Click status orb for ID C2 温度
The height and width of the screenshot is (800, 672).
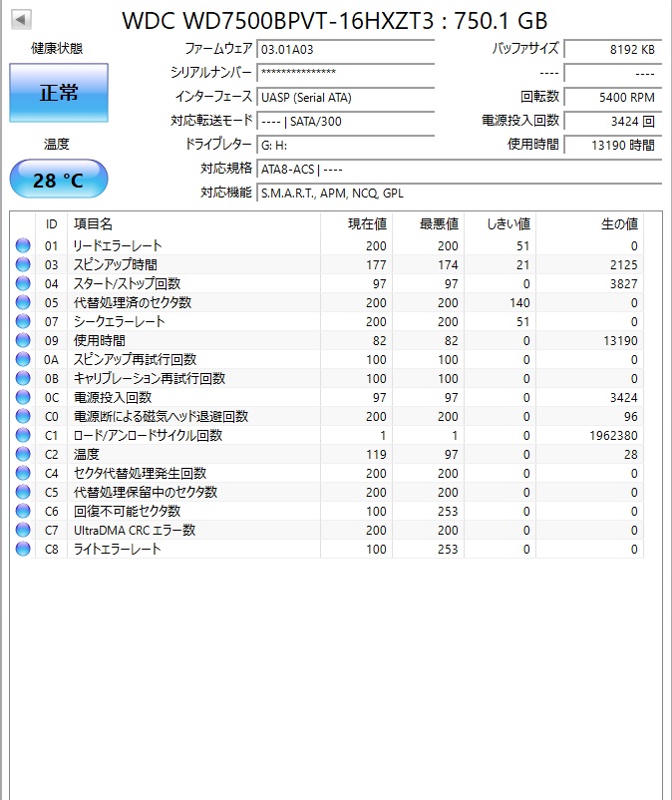click(23, 454)
